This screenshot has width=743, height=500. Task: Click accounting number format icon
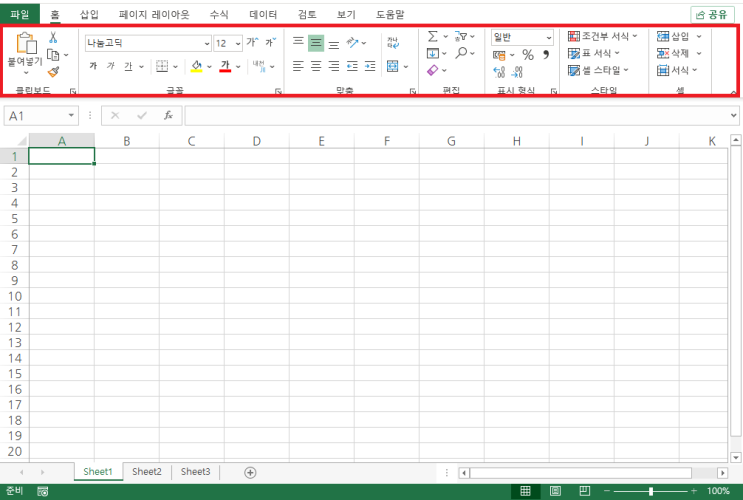pyautogui.click(x=499, y=55)
